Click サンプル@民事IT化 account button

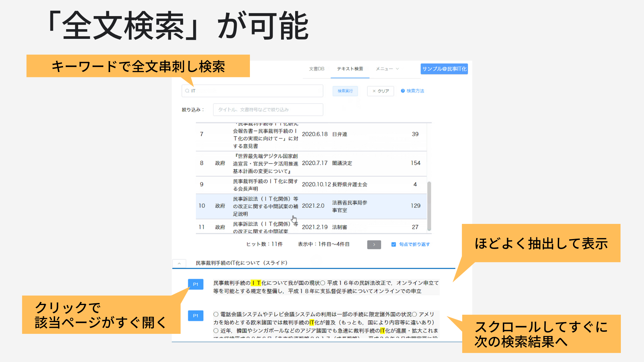(x=444, y=69)
